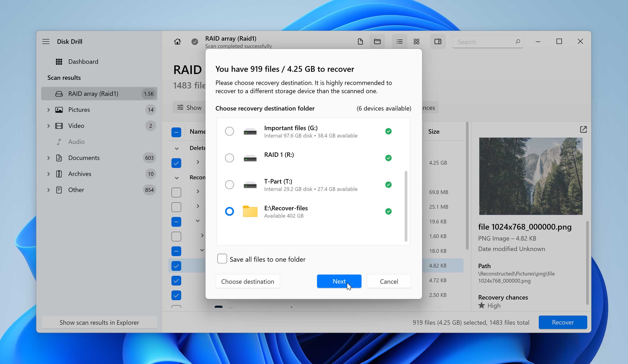Open Dashboard from sidebar
The height and width of the screenshot is (364, 628).
pos(83,61)
